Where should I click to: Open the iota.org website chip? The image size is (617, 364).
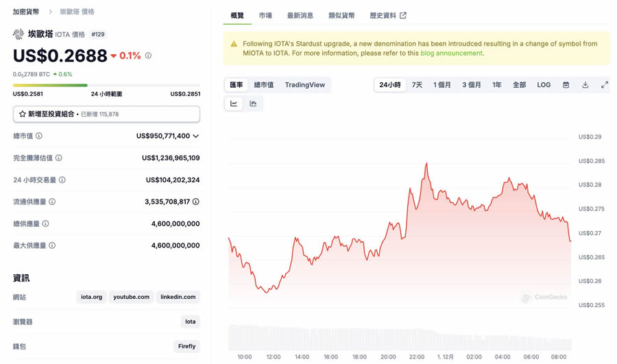(x=91, y=297)
